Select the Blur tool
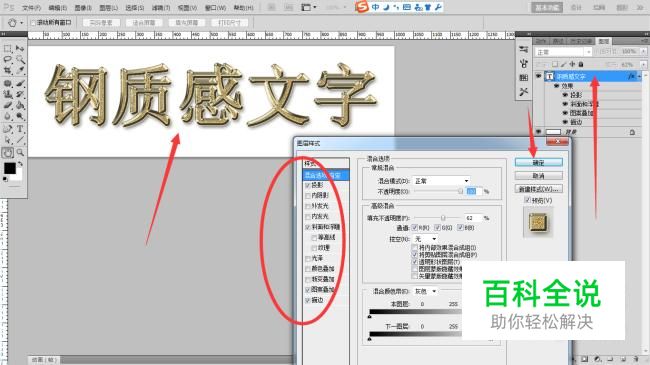Image resolution: width=650 pixels, height=365 pixels. pyautogui.click(x=7, y=116)
